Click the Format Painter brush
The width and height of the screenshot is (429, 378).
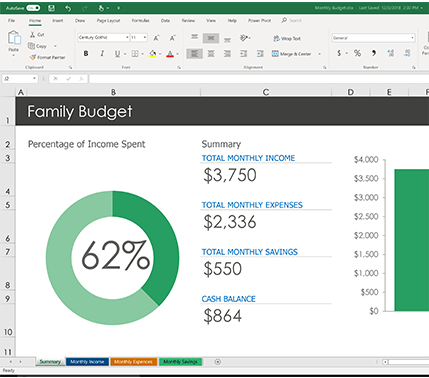pos(47,57)
